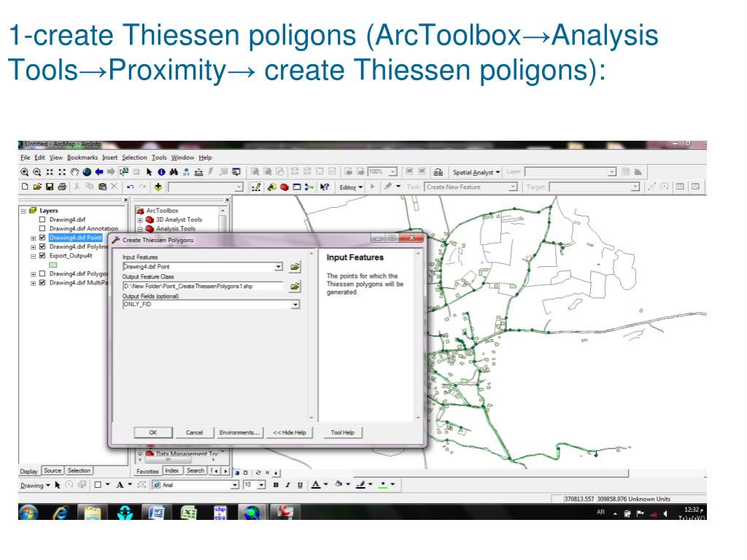Screen dimensions: 747x560
Task: Open the Arial font name dropdown
Action: [x=234, y=485]
